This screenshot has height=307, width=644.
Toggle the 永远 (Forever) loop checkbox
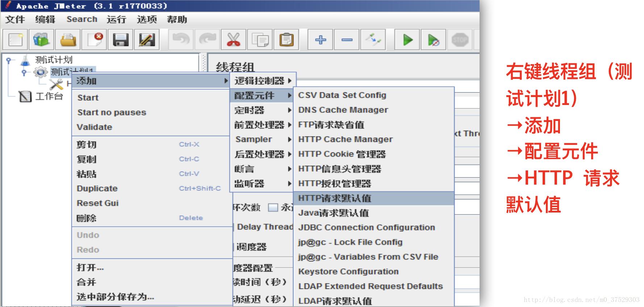coord(273,207)
